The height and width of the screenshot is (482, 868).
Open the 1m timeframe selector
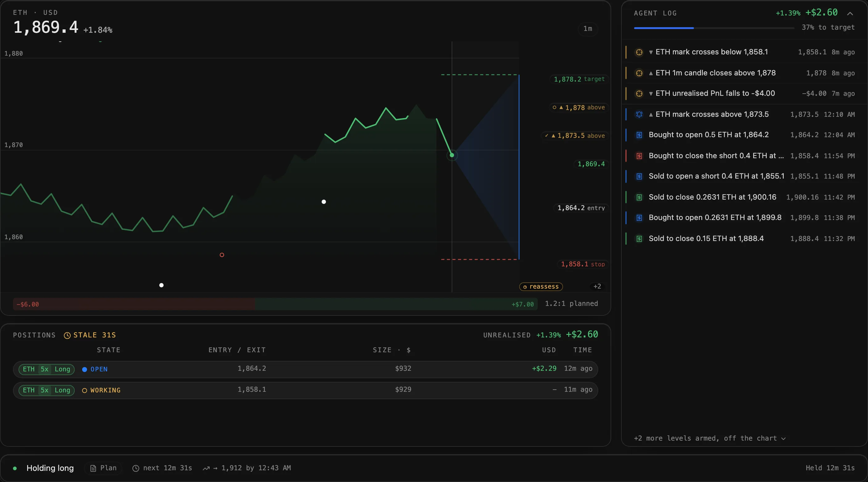click(x=588, y=29)
